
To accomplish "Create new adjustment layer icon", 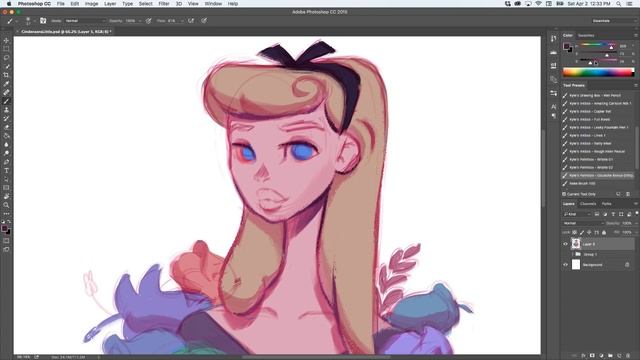I will [x=601, y=356].
